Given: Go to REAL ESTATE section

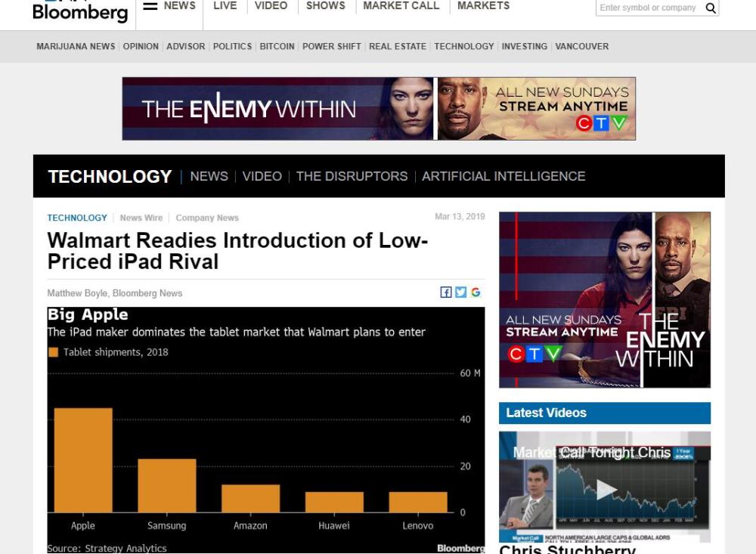Looking at the screenshot, I should [398, 46].
